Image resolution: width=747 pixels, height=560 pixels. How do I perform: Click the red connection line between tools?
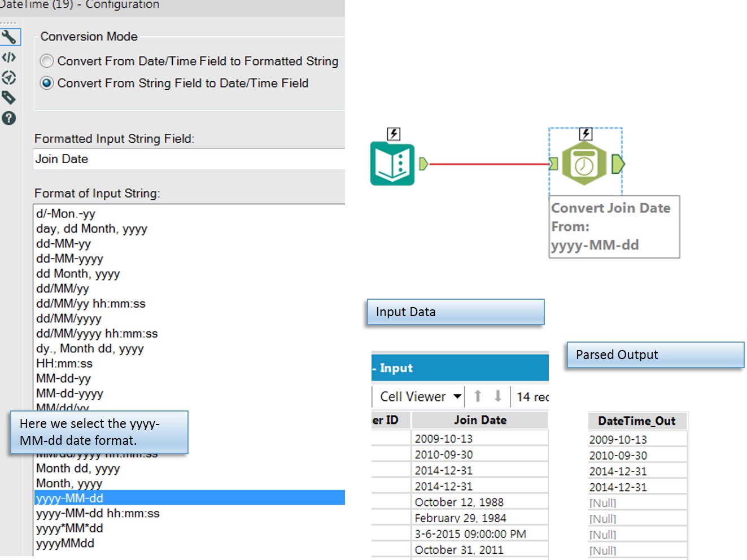488,164
